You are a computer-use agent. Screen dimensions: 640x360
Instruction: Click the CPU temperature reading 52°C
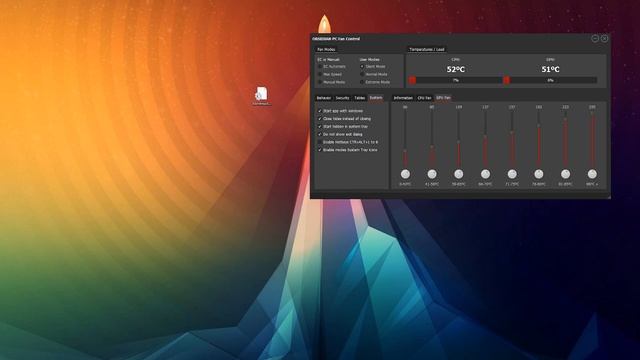point(456,69)
